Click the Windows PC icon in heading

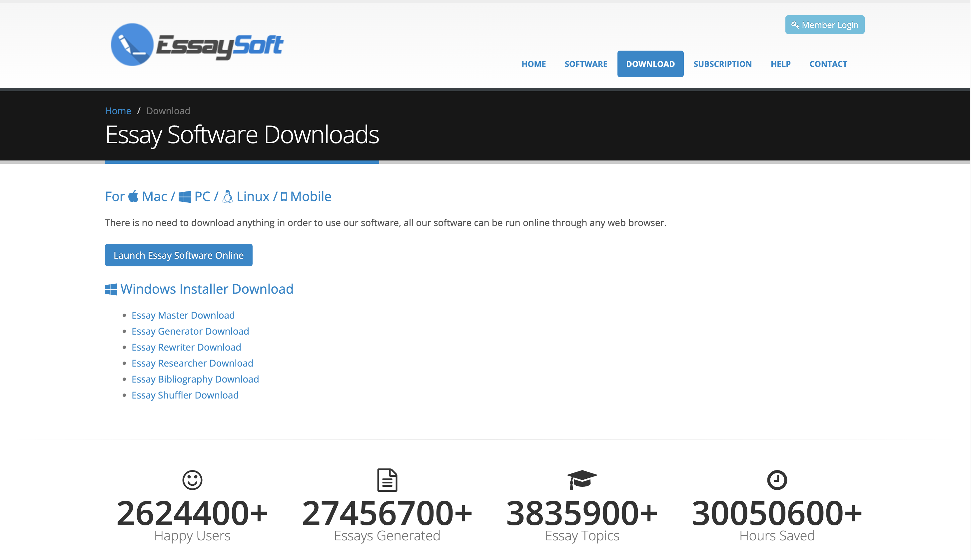click(x=185, y=197)
